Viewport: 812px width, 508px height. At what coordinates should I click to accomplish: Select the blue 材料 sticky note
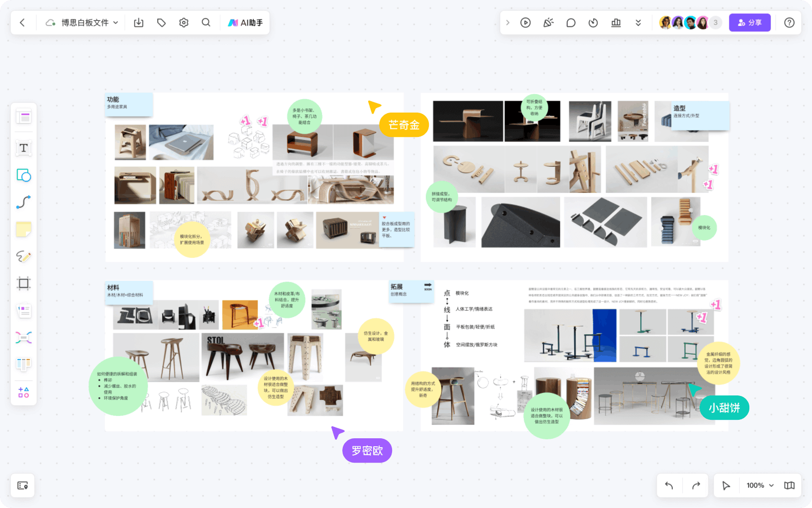[x=129, y=293]
